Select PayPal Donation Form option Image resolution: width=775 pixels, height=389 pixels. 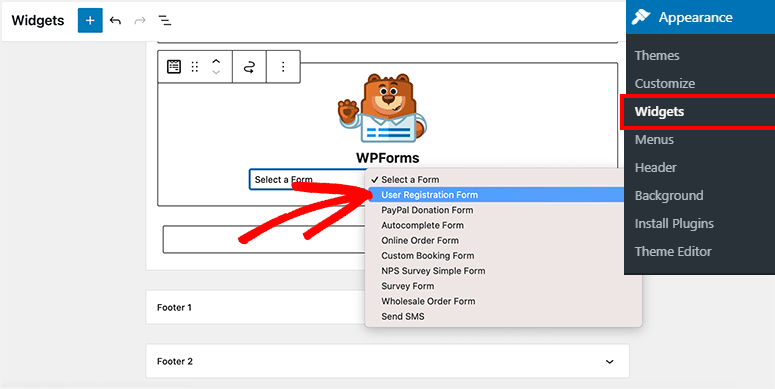tap(503, 210)
